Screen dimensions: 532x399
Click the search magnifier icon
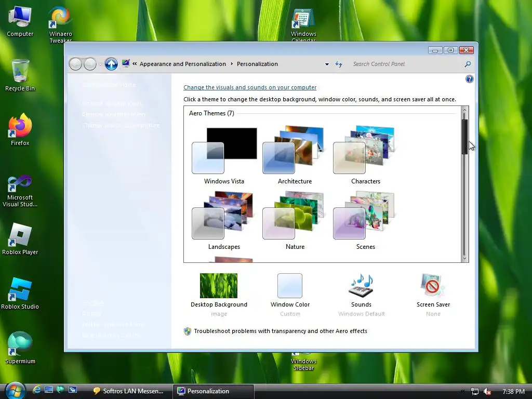tap(468, 64)
